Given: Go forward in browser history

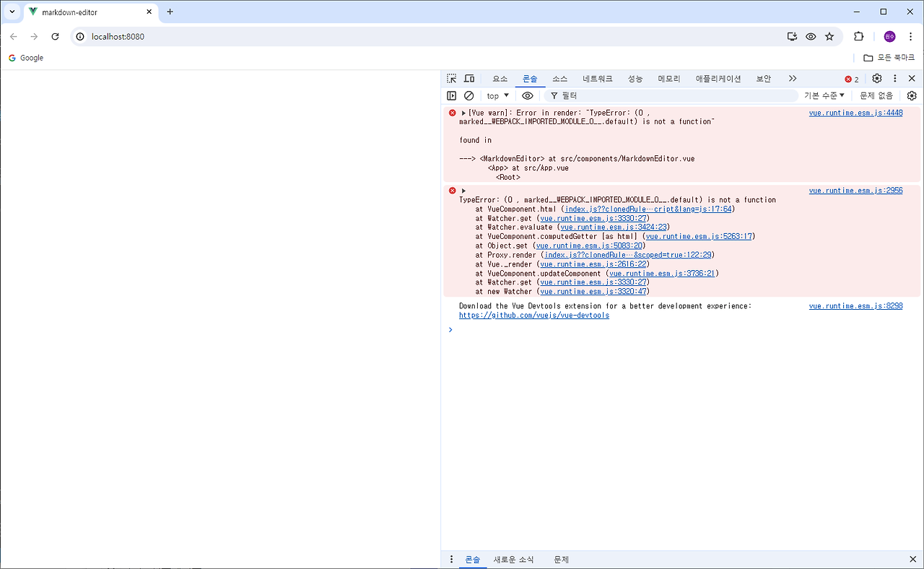Looking at the screenshot, I should tap(34, 36).
